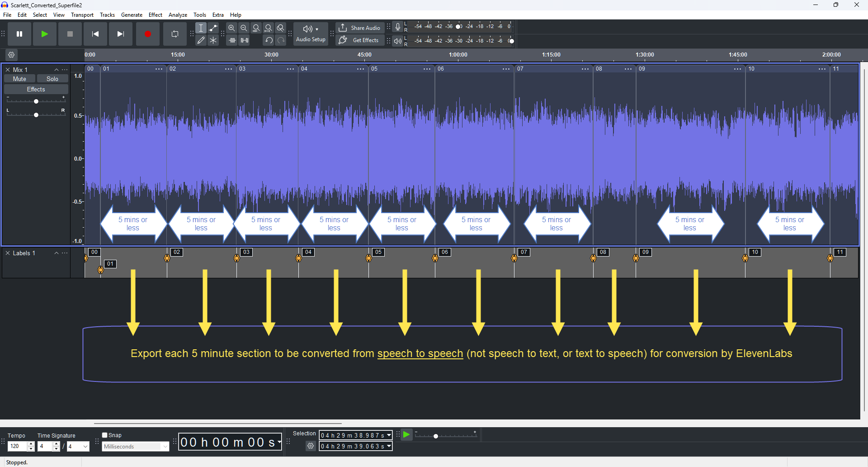The height and width of the screenshot is (467, 868).
Task: Adjust Mix 1 gain slider
Action: click(36, 101)
